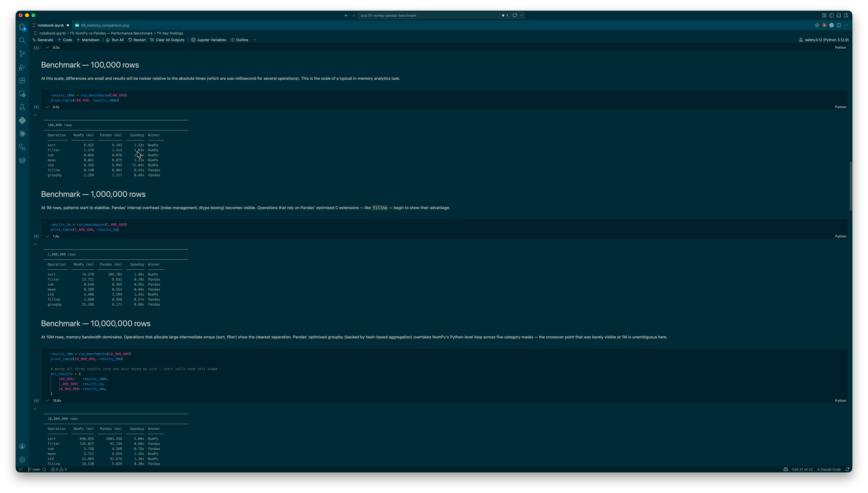Viewport: 868px width, 493px height.
Task: Click the Customize Layout icon
Action: (x=824, y=15)
